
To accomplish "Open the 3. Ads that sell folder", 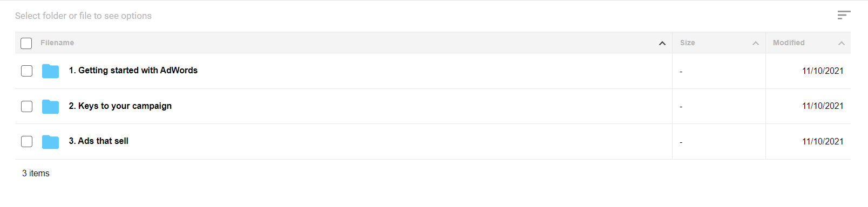I will 99,141.
